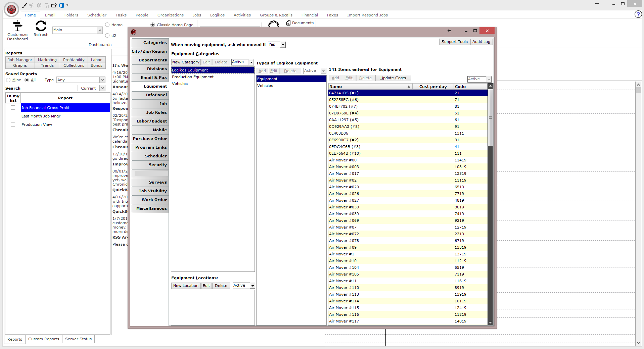Open the Types of Equipment Active dropdown

(323, 71)
